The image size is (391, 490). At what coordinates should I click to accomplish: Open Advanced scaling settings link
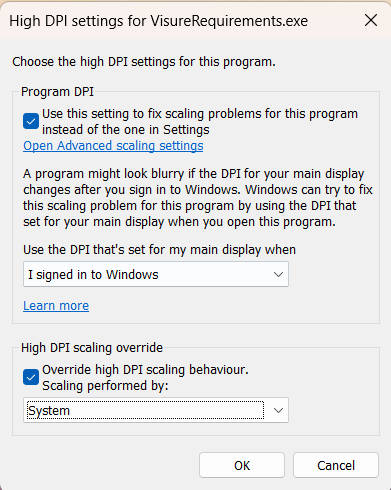point(113,146)
